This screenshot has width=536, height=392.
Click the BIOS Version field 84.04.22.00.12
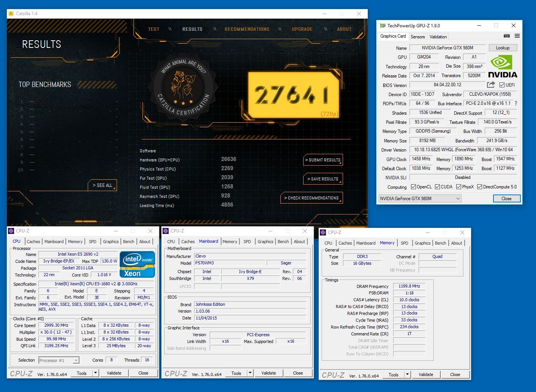pyautogui.click(x=447, y=85)
